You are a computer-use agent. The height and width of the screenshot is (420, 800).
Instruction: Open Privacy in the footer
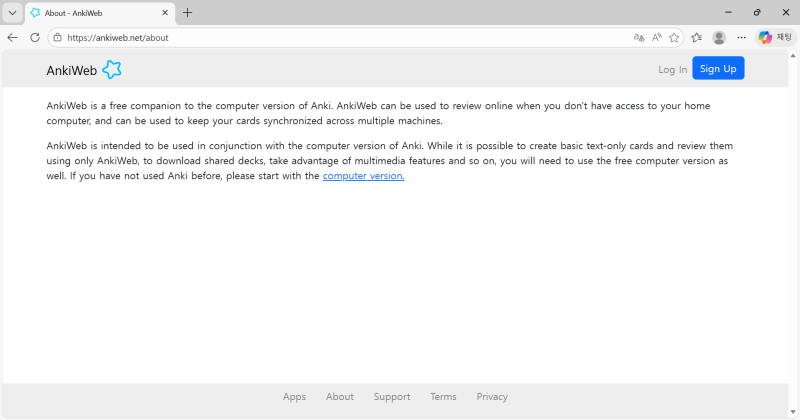pos(492,397)
